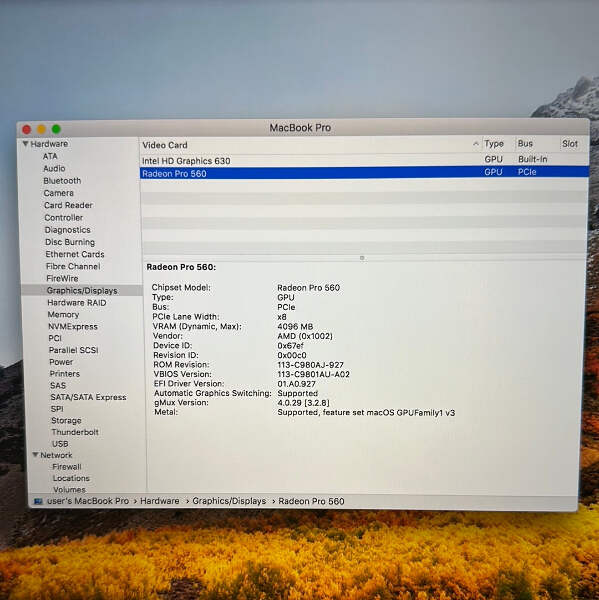Collapse the Hardware section triangle
Viewport: 599px width, 600px height.
[x=25, y=144]
